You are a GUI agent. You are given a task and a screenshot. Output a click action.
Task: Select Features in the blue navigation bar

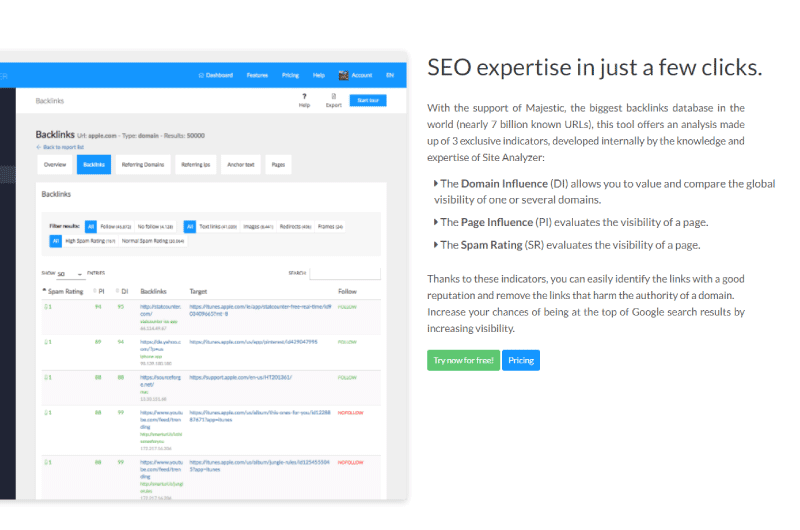pos(257,75)
